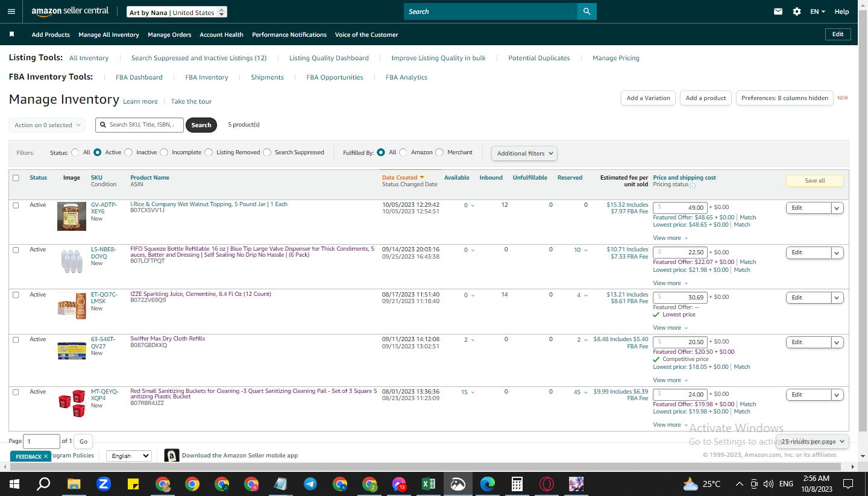Expand the 'Additional filters' dropdown
868x496 pixels.
524,153
